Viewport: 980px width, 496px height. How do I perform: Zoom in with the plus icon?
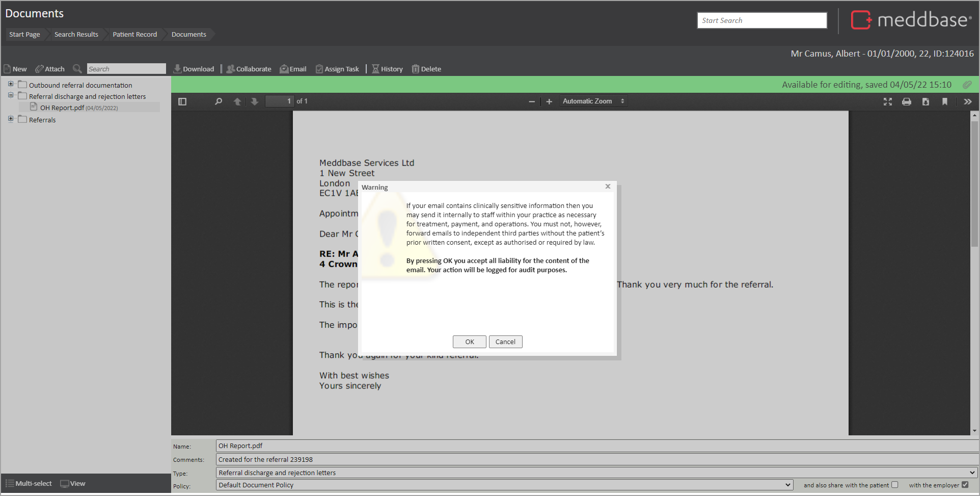(549, 101)
